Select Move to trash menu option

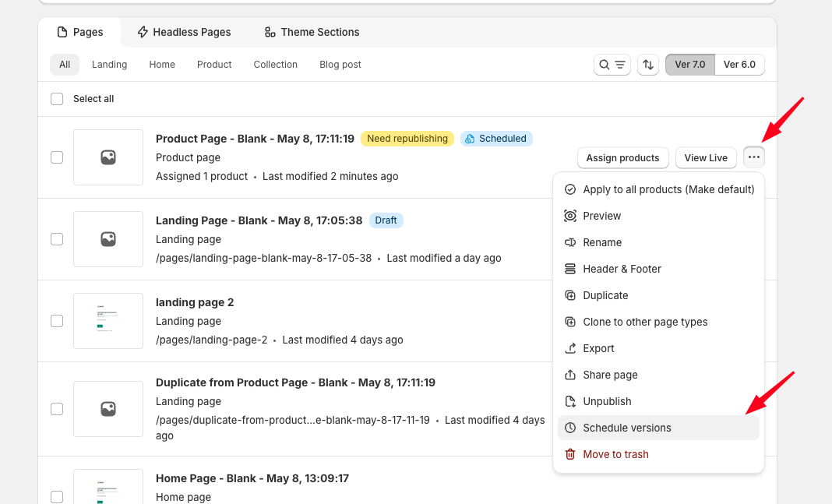658,455
